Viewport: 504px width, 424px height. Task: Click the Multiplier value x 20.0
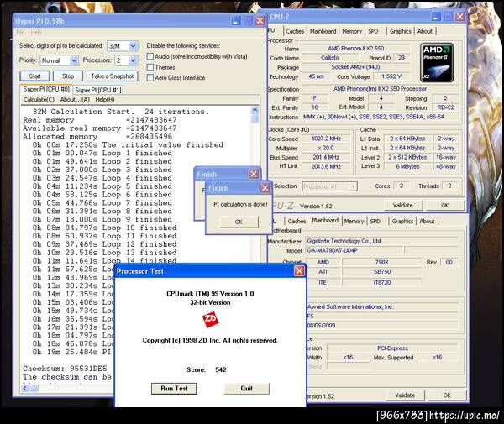326,148
